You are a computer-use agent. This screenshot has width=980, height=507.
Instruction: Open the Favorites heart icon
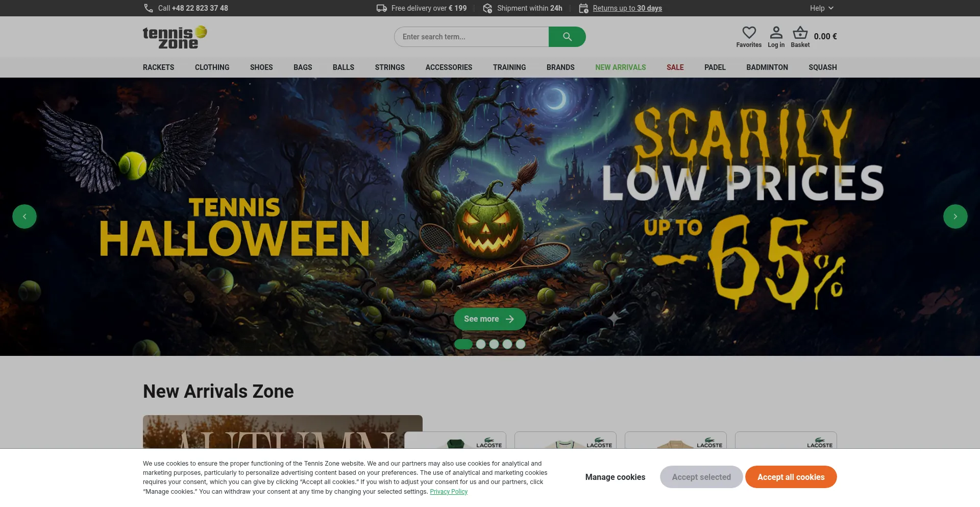click(749, 33)
